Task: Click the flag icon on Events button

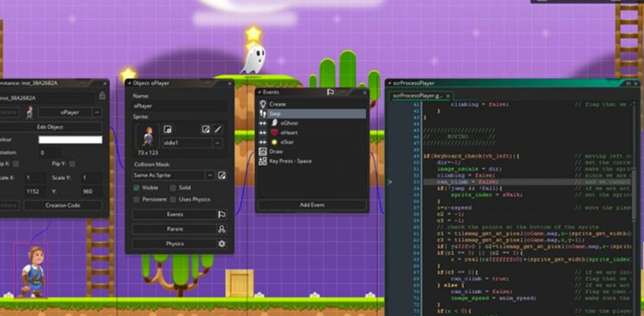Action: [x=222, y=214]
